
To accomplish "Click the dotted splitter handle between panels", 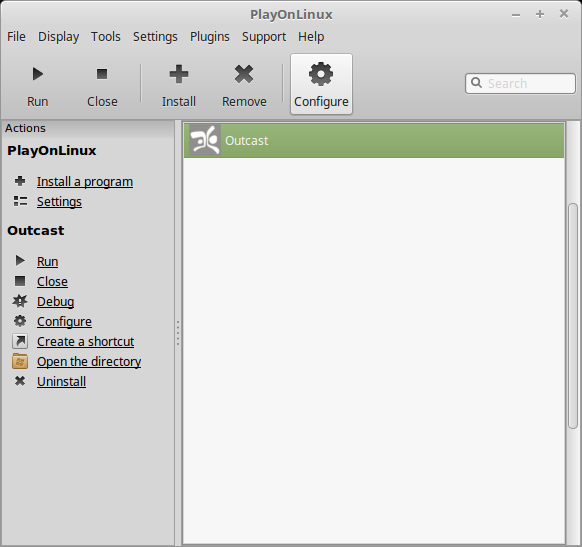I will [x=178, y=333].
